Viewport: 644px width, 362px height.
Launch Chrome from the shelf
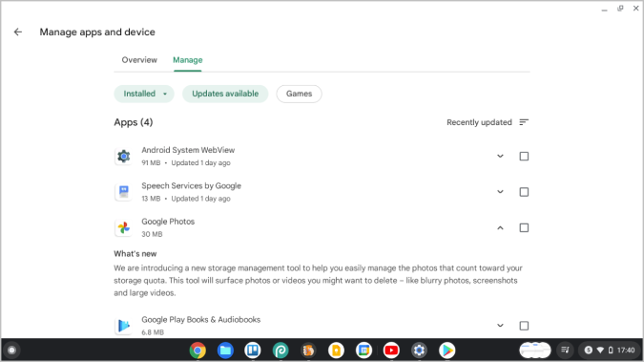pyautogui.click(x=197, y=351)
